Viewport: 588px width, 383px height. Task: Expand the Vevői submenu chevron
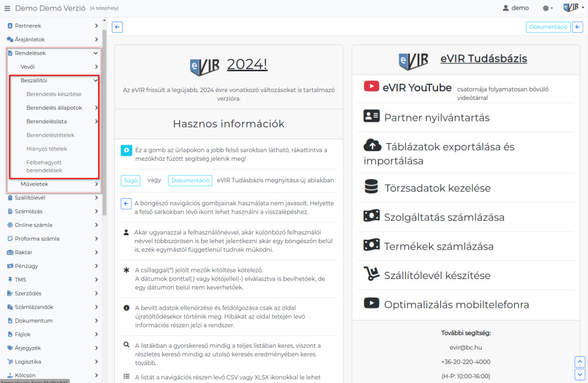[x=97, y=67]
